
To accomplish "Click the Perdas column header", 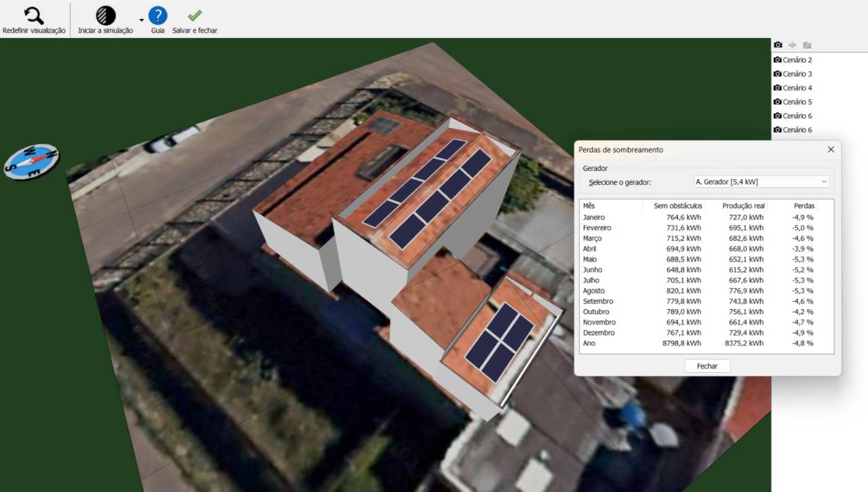I will (804, 205).
